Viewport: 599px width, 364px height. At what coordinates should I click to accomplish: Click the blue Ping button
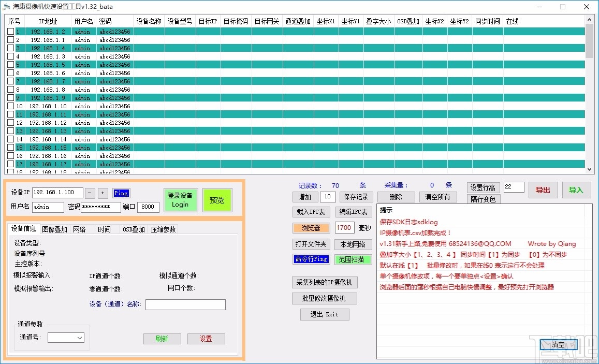(121, 193)
